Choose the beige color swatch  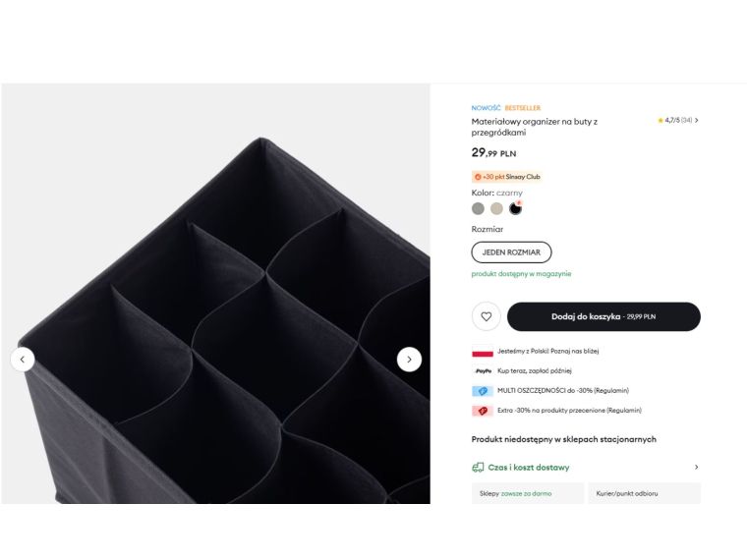[496, 208]
